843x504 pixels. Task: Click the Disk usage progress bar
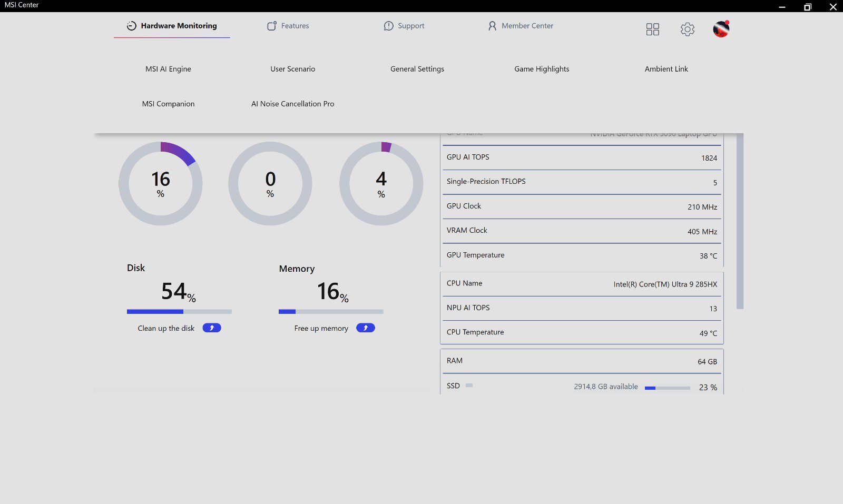(179, 312)
